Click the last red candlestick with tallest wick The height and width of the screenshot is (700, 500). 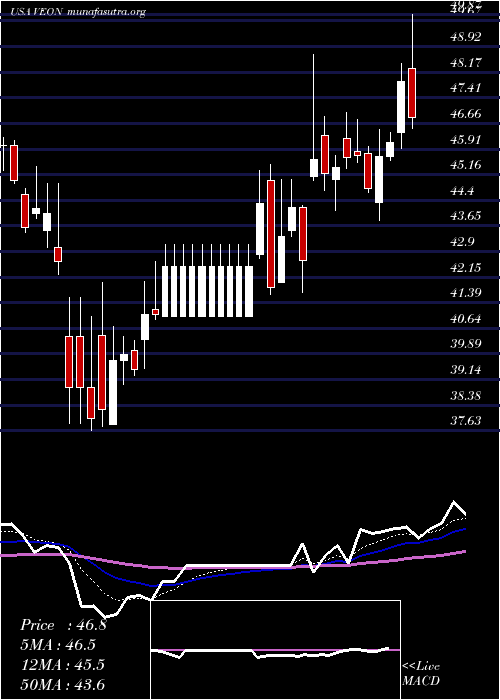[412, 93]
